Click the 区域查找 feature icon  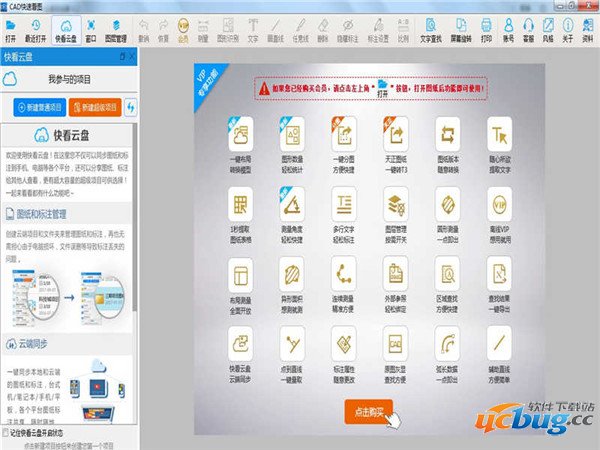pyautogui.click(x=448, y=274)
